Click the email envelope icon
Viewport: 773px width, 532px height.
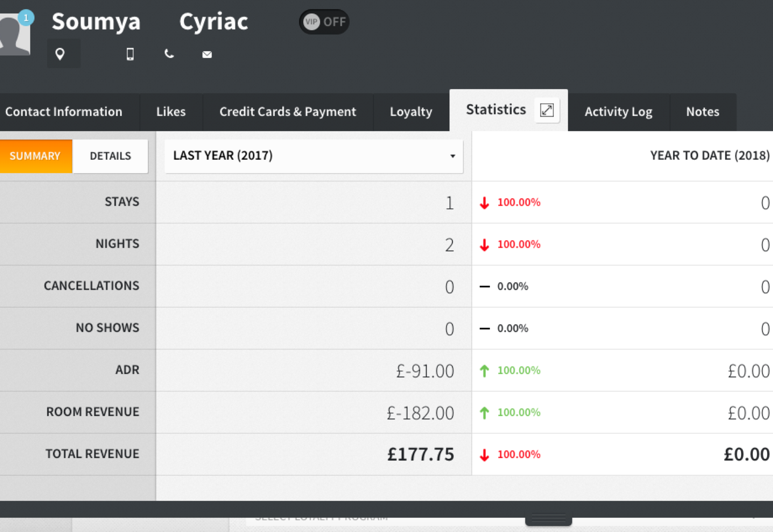[x=207, y=54]
